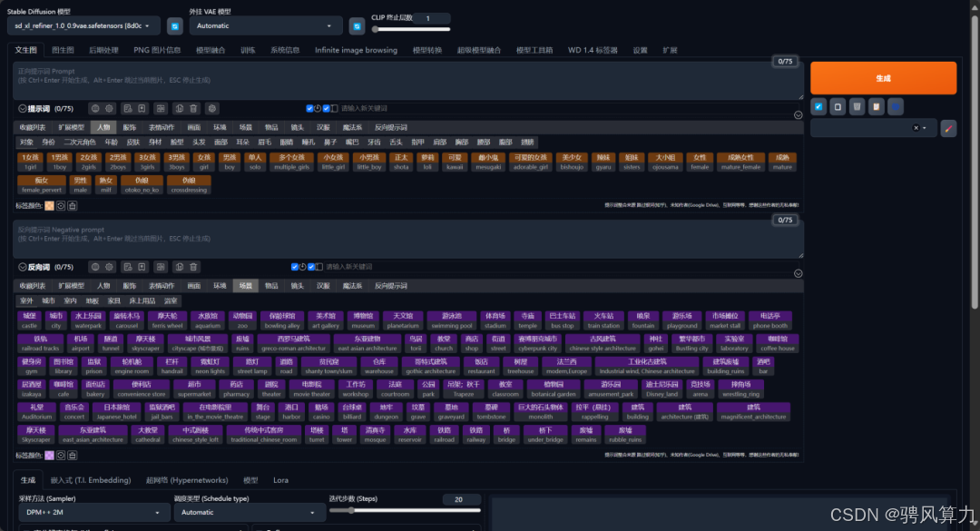
Task: Expand arrow at right of 反向词 row
Action: click(799, 273)
